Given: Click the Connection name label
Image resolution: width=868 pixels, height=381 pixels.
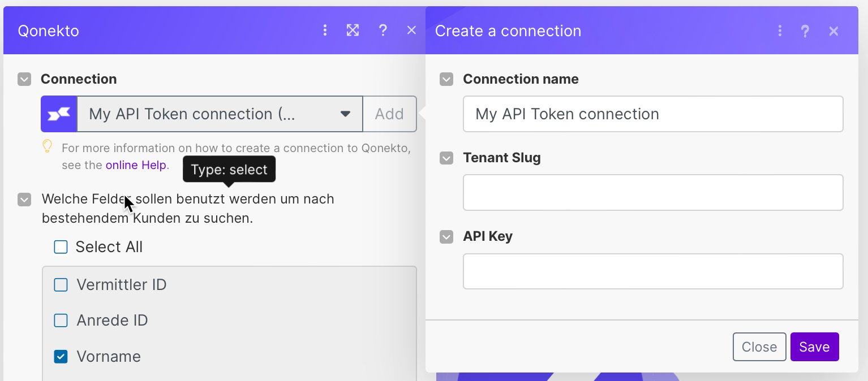Looking at the screenshot, I should (521, 79).
